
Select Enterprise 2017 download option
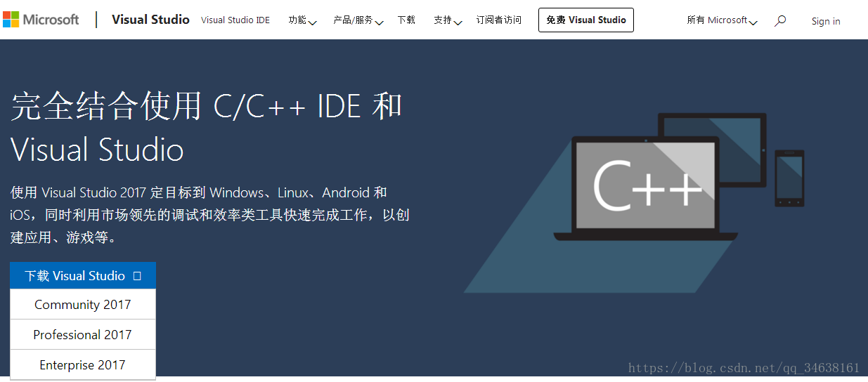(83, 365)
